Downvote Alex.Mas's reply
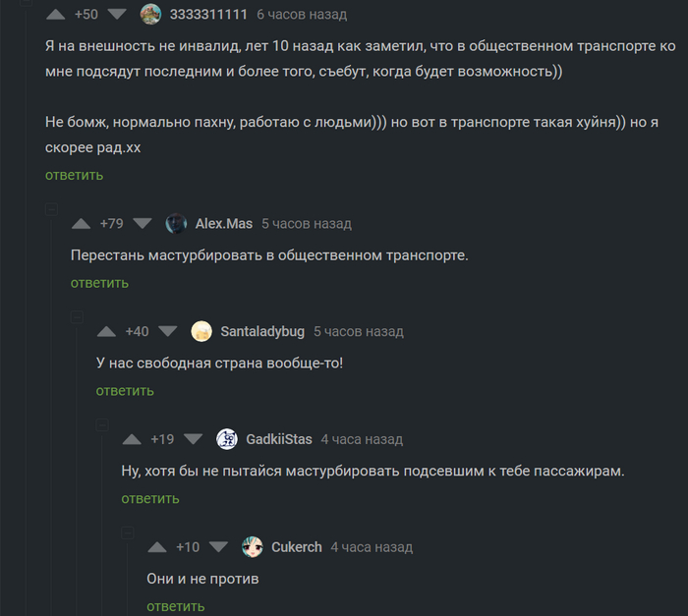 click(143, 224)
